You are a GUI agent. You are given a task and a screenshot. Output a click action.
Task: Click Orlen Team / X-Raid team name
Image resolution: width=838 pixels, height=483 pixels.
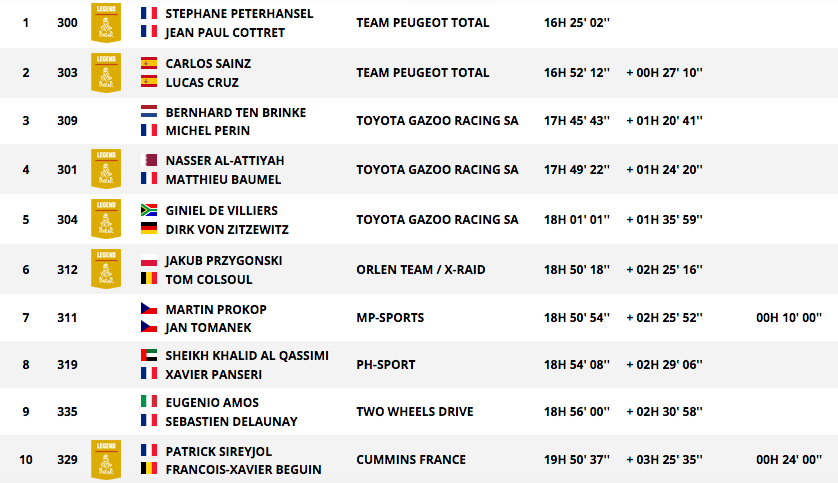click(x=421, y=270)
